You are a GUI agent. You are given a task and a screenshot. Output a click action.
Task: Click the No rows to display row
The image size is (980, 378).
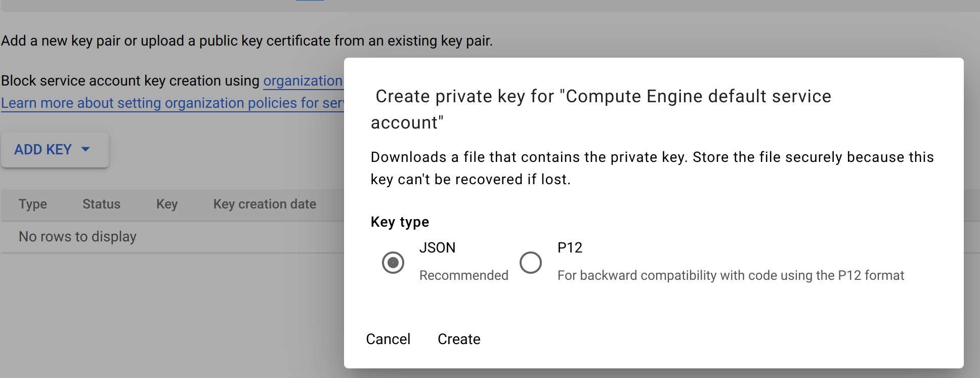(77, 237)
